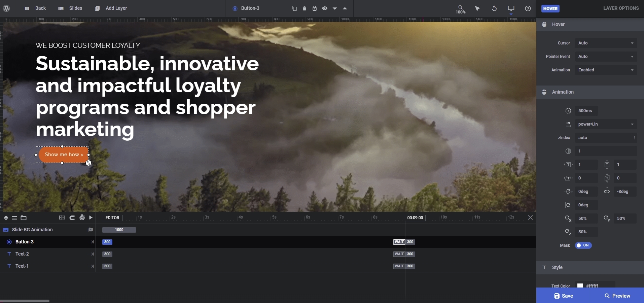Edit the -8deg rotation field

[x=625, y=192]
